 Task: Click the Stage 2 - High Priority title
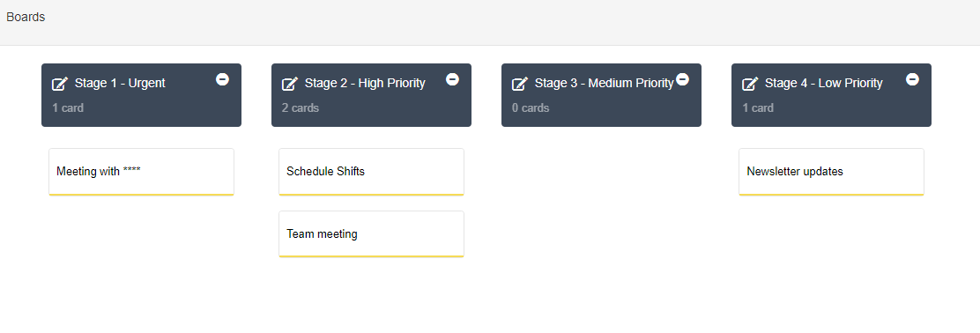(365, 83)
